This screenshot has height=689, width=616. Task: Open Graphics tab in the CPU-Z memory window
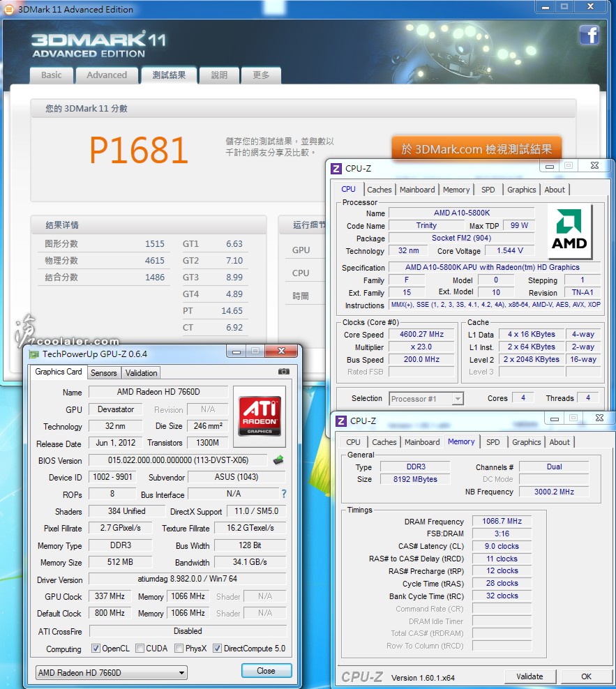point(526,442)
